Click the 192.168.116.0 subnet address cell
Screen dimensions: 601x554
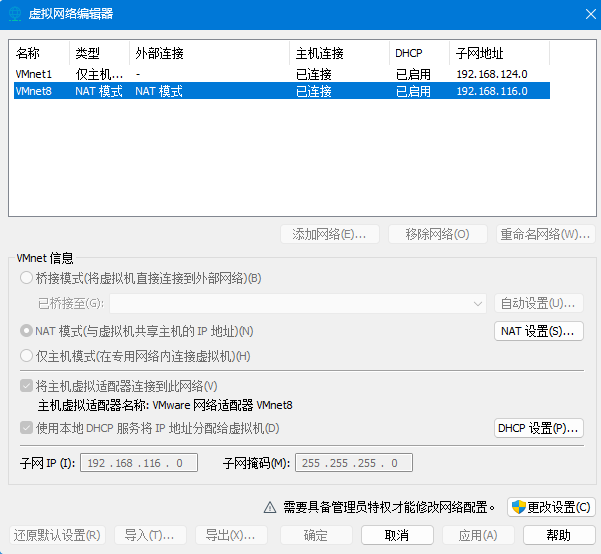click(492, 91)
